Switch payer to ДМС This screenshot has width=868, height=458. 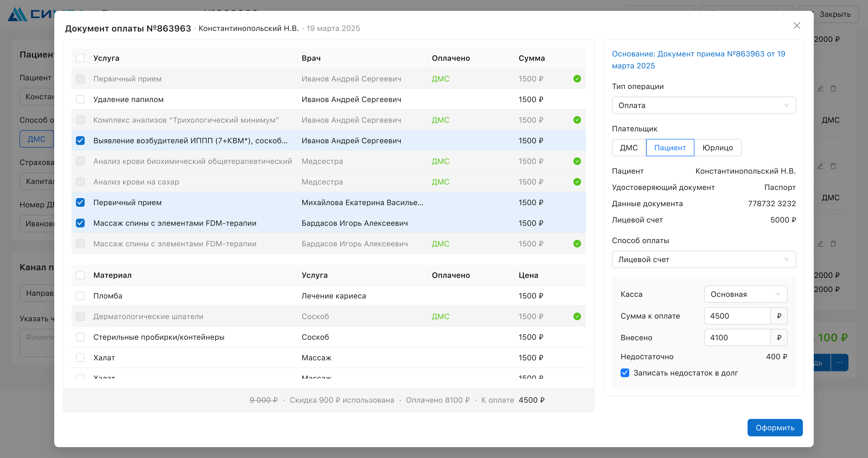pos(629,148)
